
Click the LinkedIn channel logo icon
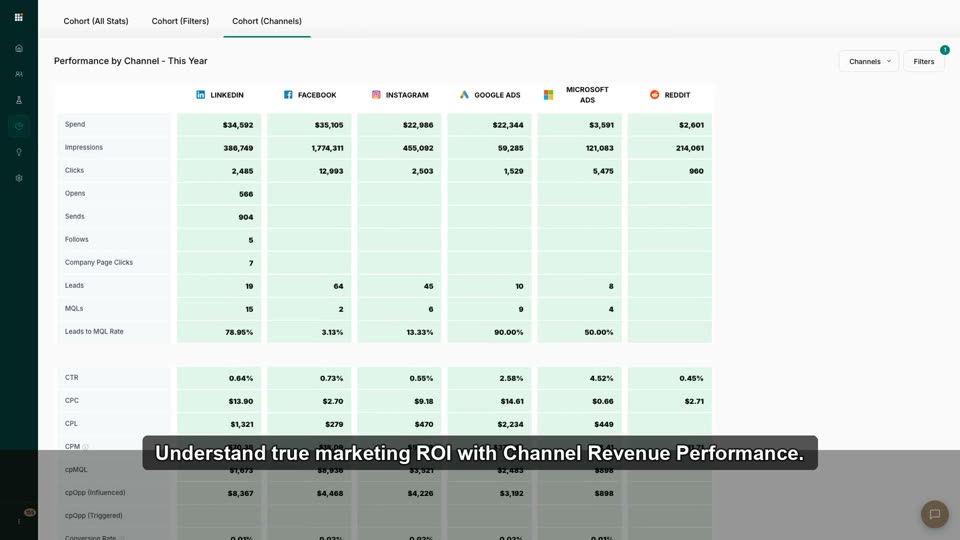(x=200, y=95)
